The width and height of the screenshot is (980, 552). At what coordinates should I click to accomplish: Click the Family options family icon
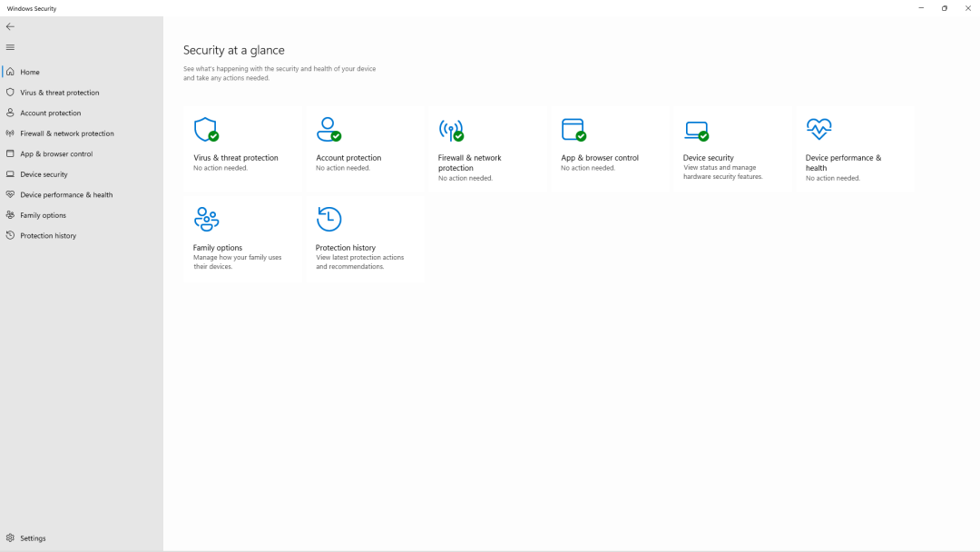tap(207, 219)
